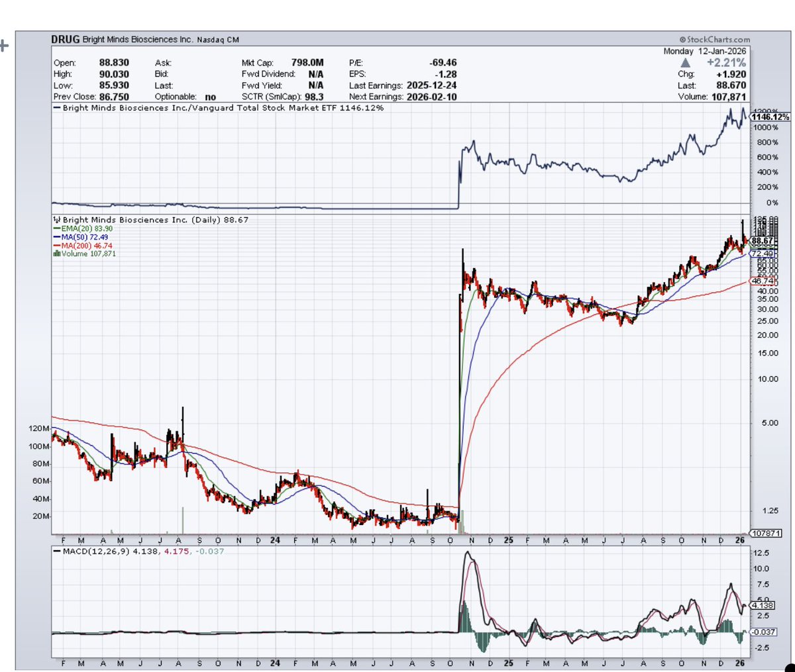Image resolution: width=795 pixels, height=672 pixels.
Task: Click the Low value 85.930
Action: pyautogui.click(x=114, y=85)
